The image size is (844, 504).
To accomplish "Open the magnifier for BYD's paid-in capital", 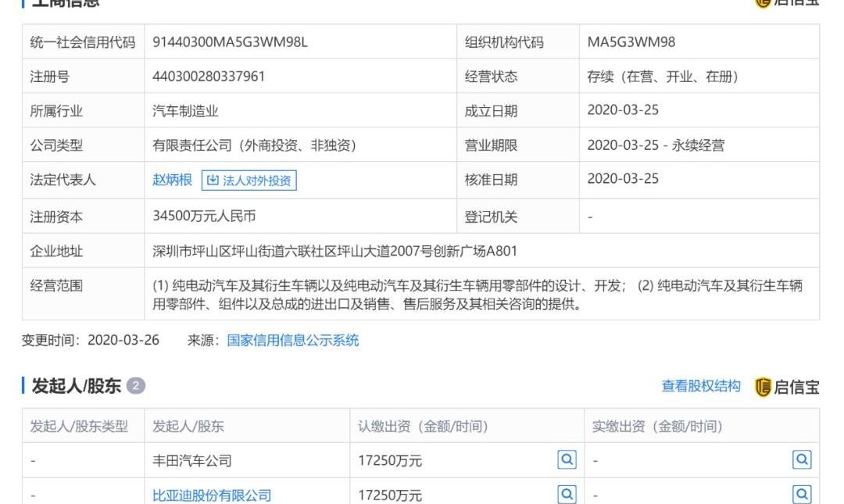I will pyautogui.click(x=802, y=494).
